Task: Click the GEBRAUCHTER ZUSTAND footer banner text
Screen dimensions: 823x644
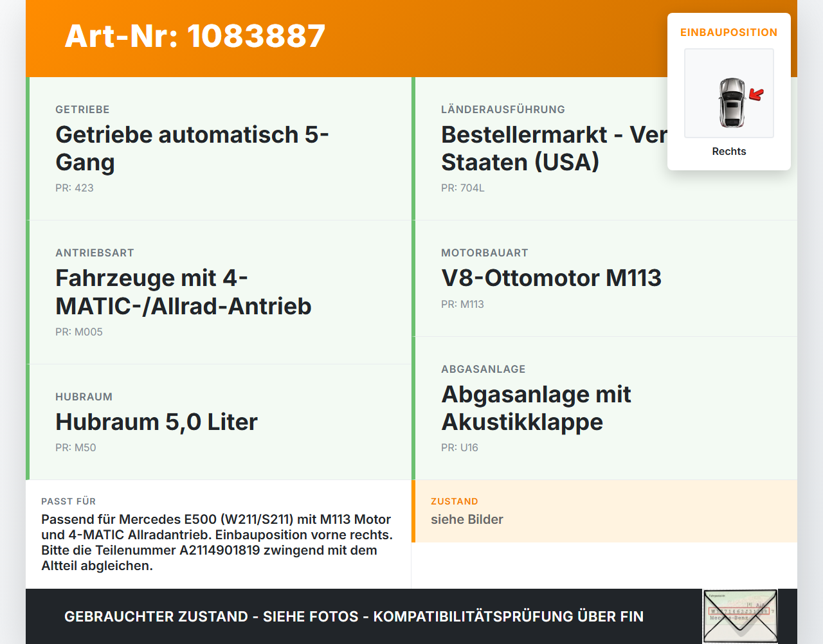Action: coord(354,616)
